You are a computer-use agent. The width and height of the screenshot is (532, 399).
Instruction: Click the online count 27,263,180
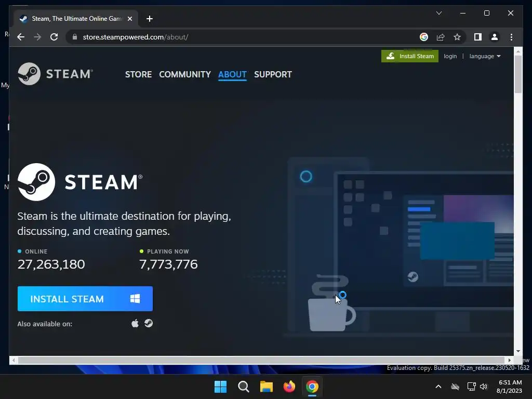point(51,264)
